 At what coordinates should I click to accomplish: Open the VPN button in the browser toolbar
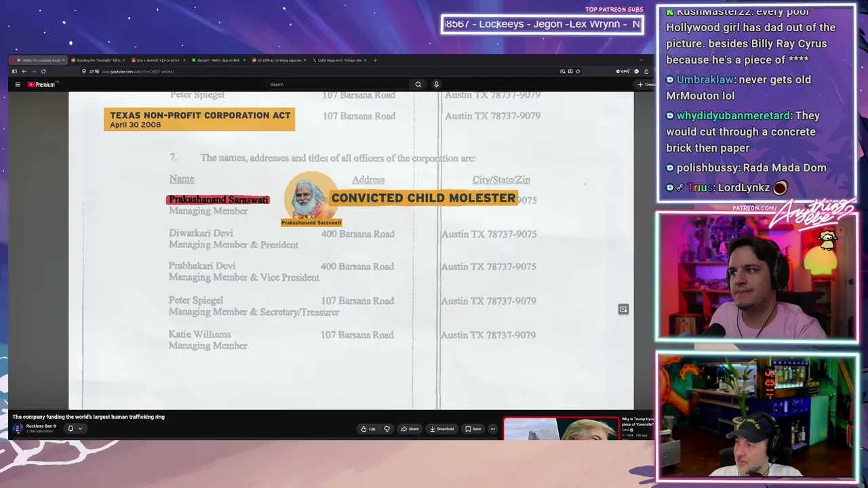pyautogui.click(x=623, y=71)
